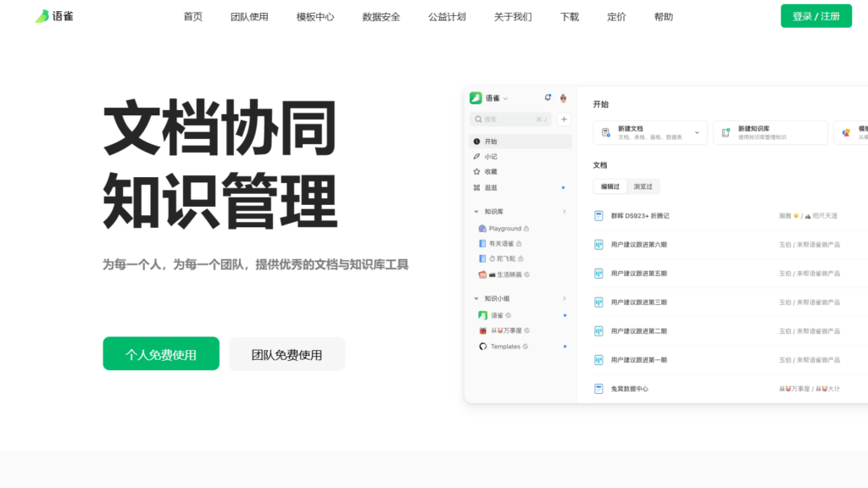
Task: Open the Playground knowledge base icon
Action: pyautogui.click(x=481, y=229)
